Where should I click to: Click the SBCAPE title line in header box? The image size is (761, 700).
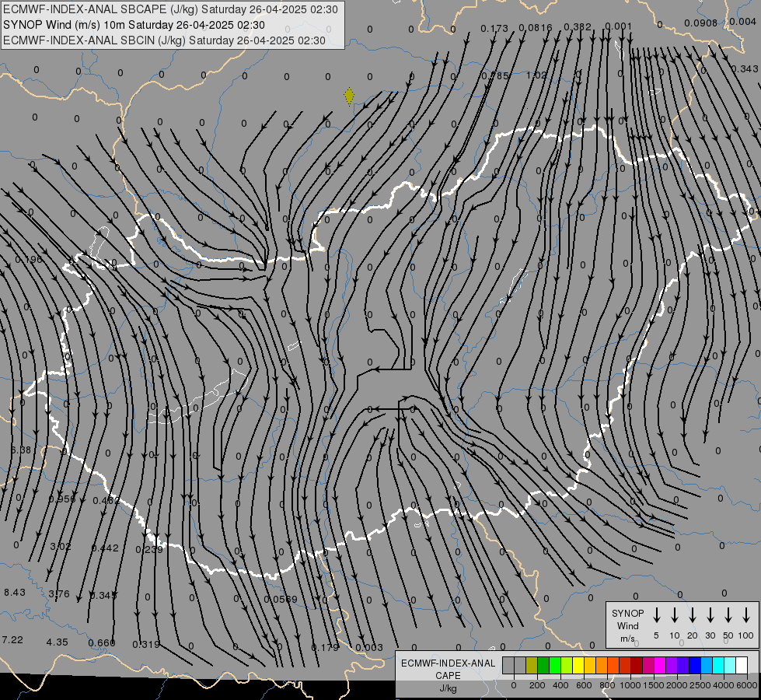(x=170, y=9)
